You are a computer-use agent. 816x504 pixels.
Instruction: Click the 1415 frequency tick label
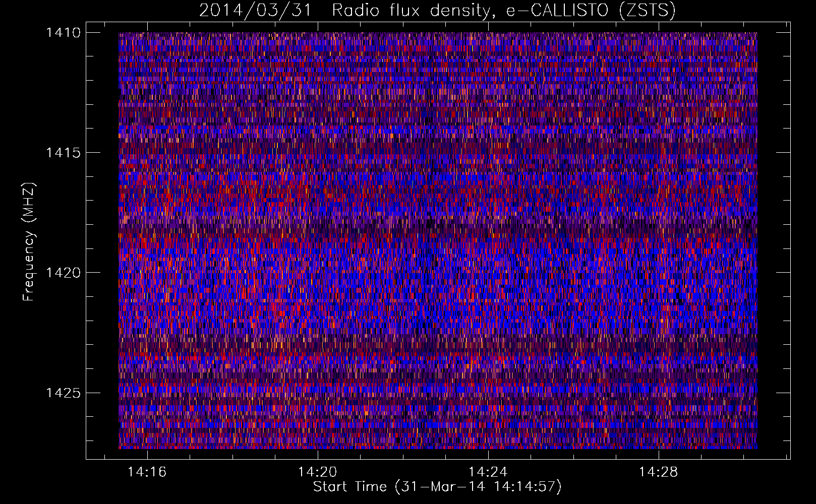point(64,153)
